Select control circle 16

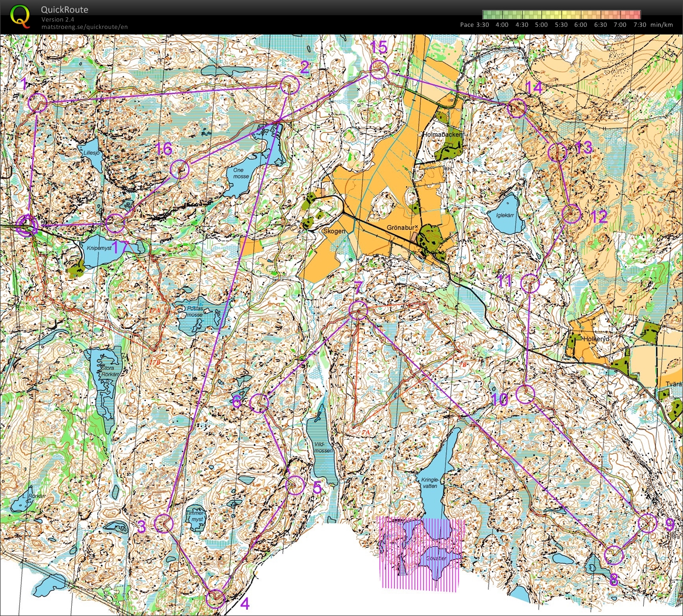(x=179, y=169)
